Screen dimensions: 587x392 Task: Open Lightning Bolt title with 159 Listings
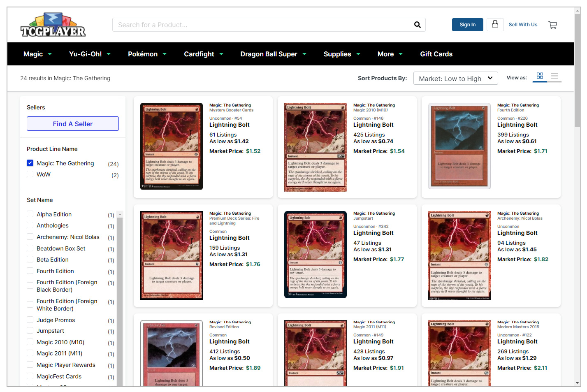230,238
